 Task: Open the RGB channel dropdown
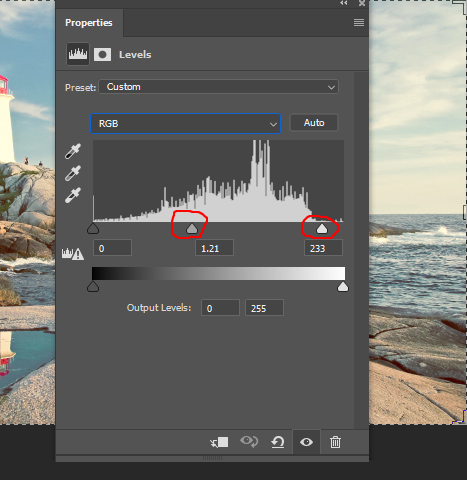pos(185,124)
